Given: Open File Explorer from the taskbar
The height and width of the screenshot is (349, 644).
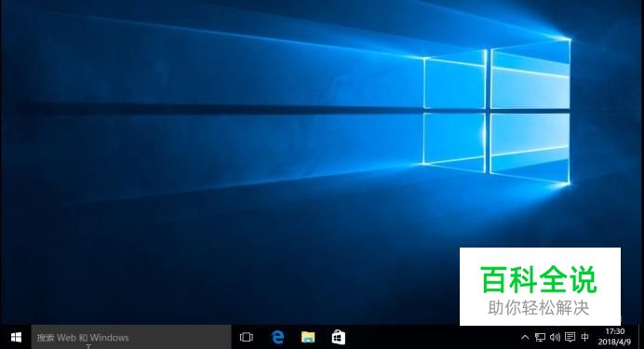Looking at the screenshot, I should [x=308, y=337].
